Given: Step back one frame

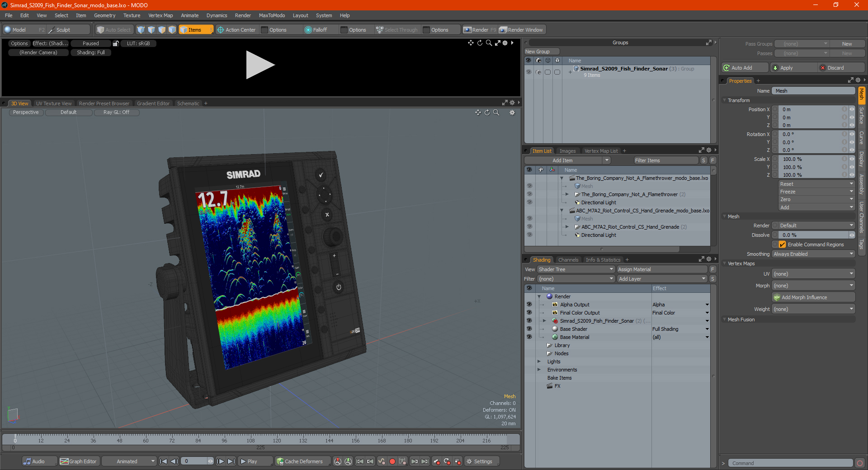Looking at the screenshot, I should pyautogui.click(x=174, y=461).
